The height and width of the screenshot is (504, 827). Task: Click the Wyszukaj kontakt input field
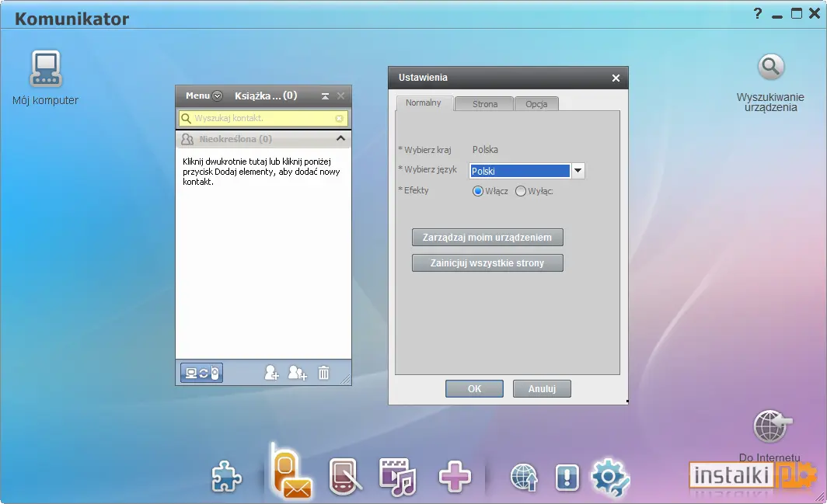click(263, 118)
